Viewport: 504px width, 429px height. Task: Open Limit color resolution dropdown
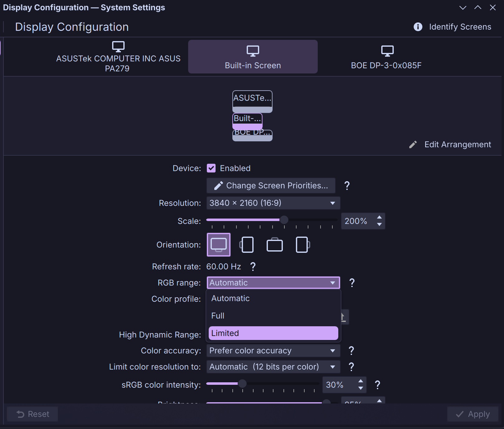(273, 367)
